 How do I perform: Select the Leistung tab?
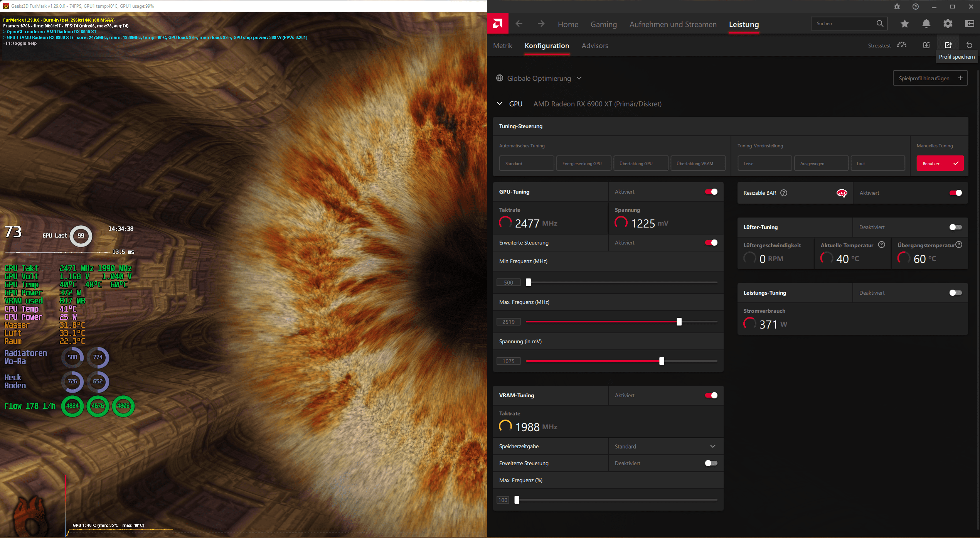tap(744, 24)
